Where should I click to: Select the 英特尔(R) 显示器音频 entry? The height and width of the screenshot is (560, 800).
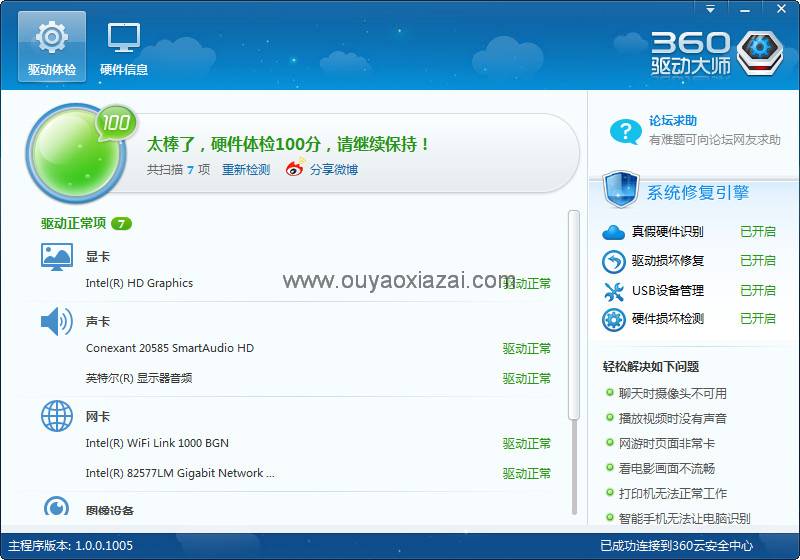point(139,378)
